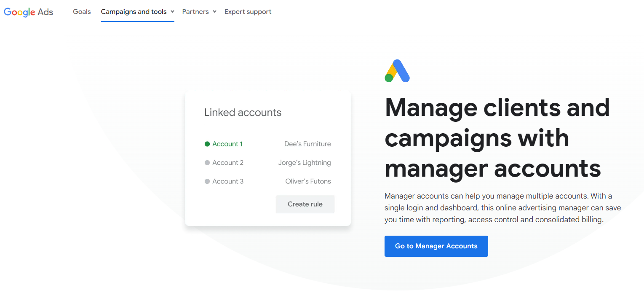Click the Oliver's Futons account name
This screenshot has height=293, width=644.
tap(308, 181)
